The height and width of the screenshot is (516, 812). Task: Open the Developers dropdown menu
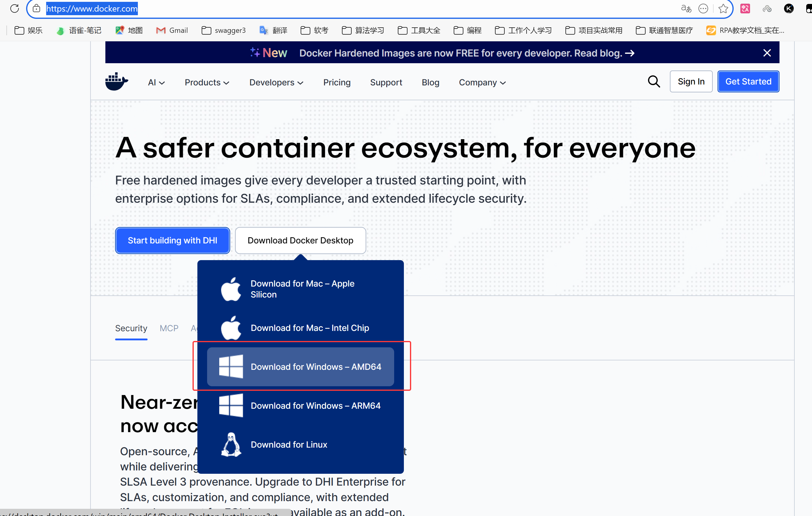coord(276,82)
